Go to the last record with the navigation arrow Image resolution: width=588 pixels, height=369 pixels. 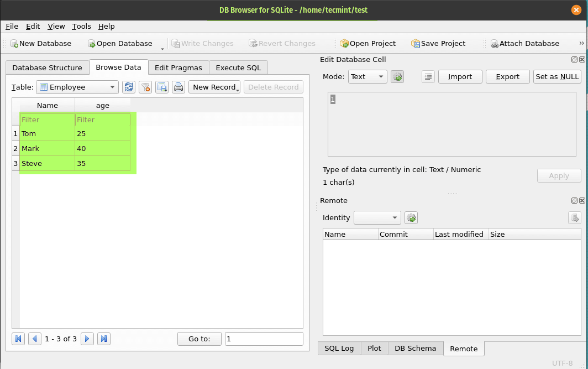point(103,339)
